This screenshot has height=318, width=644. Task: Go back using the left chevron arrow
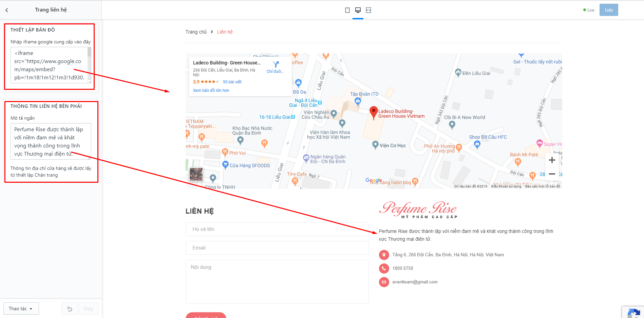pos(7,10)
